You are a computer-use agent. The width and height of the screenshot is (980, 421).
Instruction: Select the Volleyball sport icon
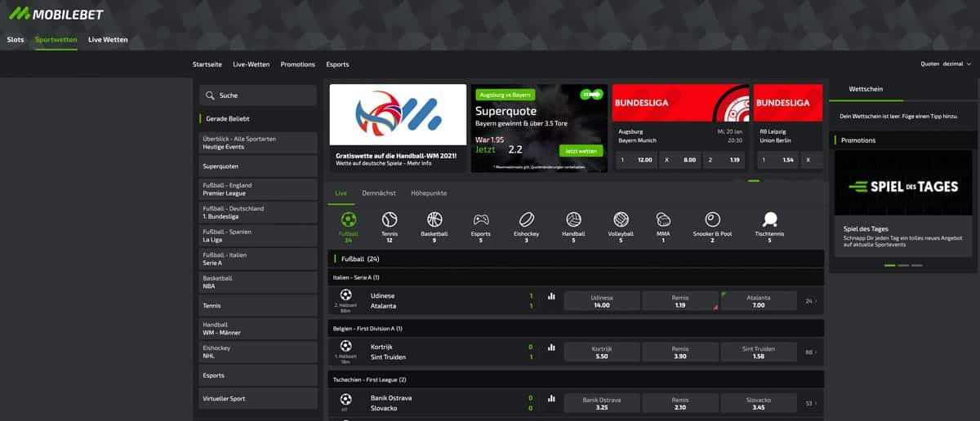pos(621,219)
